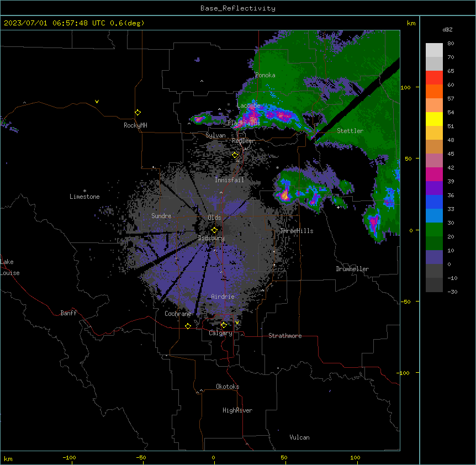Click the red swatch in the dBZ legend
This screenshot has height=465, width=476.
(434, 78)
